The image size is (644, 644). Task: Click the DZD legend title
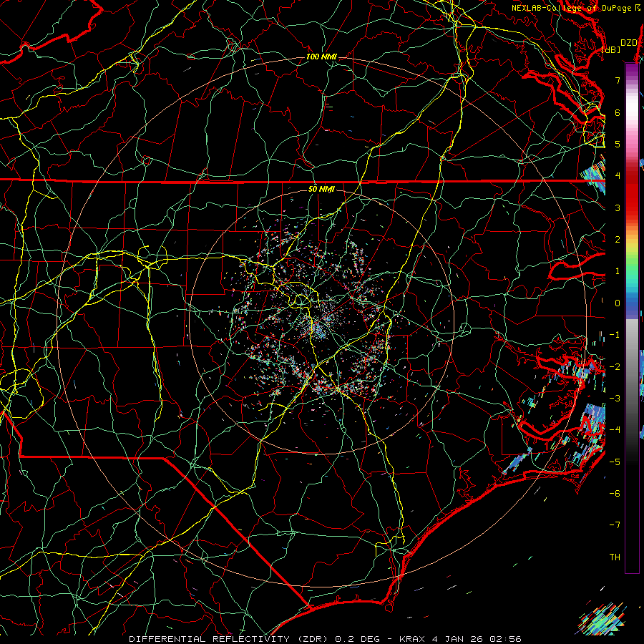pos(628,43)
